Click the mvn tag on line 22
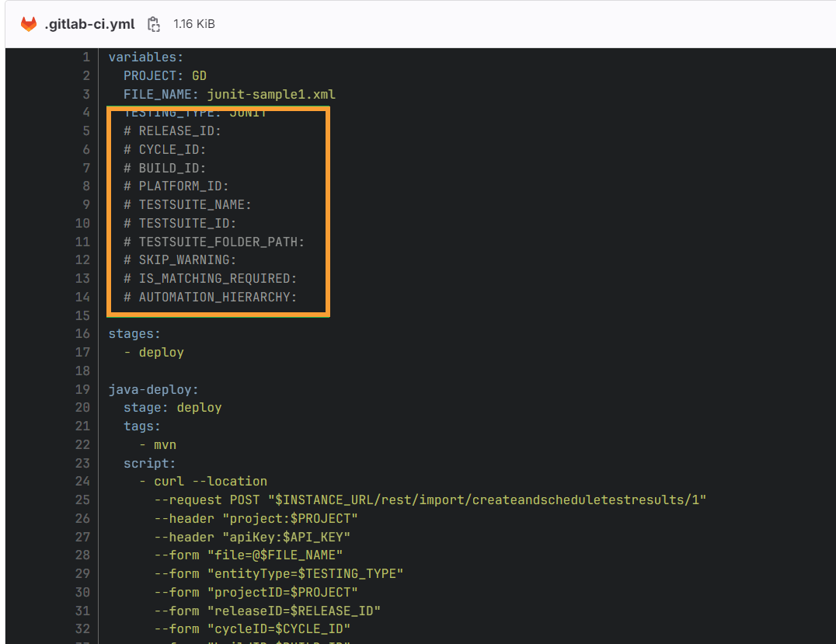The height and width of the screenshot is (644, 836). click(165, 444)
